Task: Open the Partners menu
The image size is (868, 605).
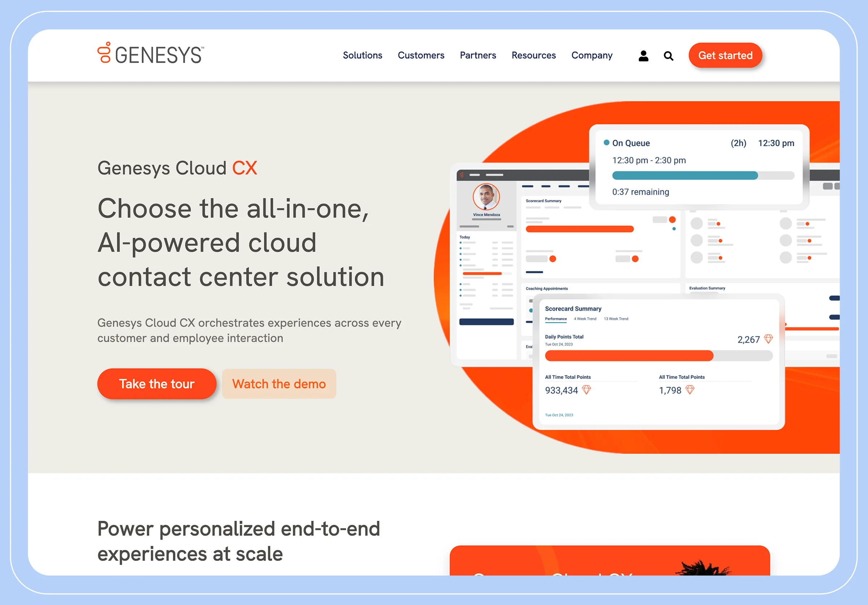Action: click(477, 55)
